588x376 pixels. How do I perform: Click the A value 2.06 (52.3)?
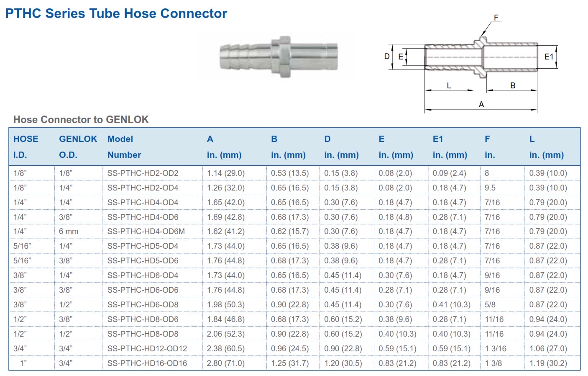226,334
